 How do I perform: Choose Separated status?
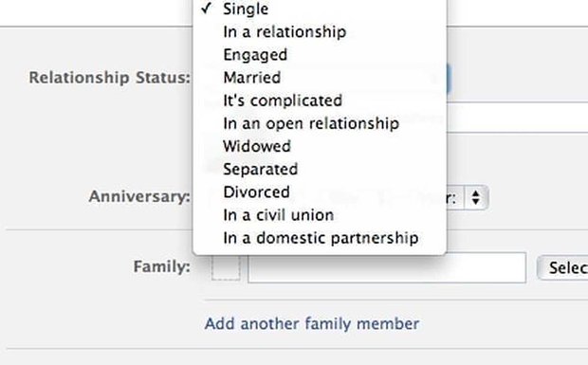point(320,169)
